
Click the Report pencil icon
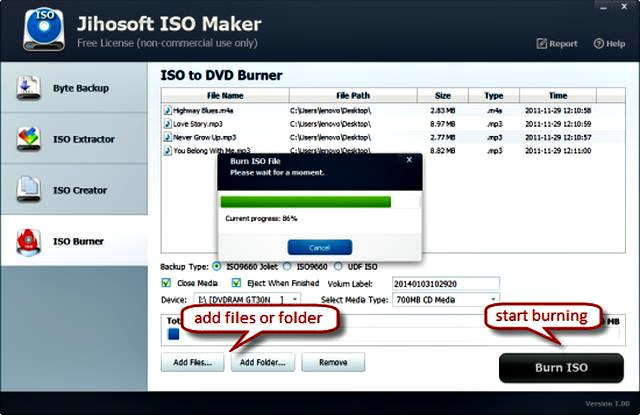[542, 43]
